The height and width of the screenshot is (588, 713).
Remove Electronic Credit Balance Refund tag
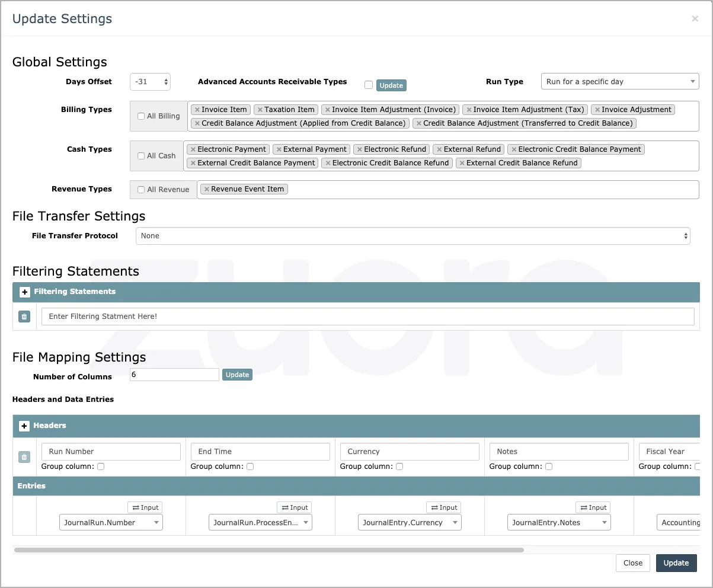[x=328, y=163]
